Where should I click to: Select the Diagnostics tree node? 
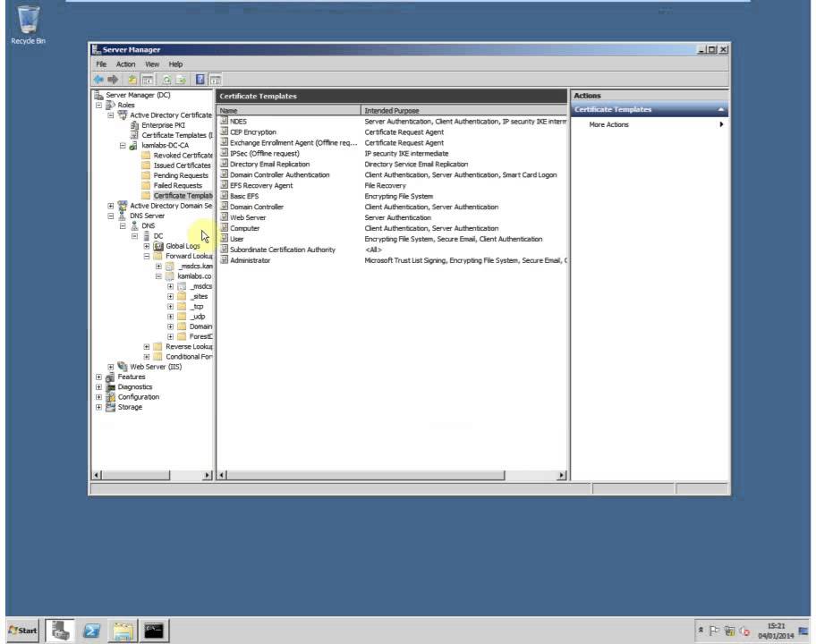coord(135,387)
